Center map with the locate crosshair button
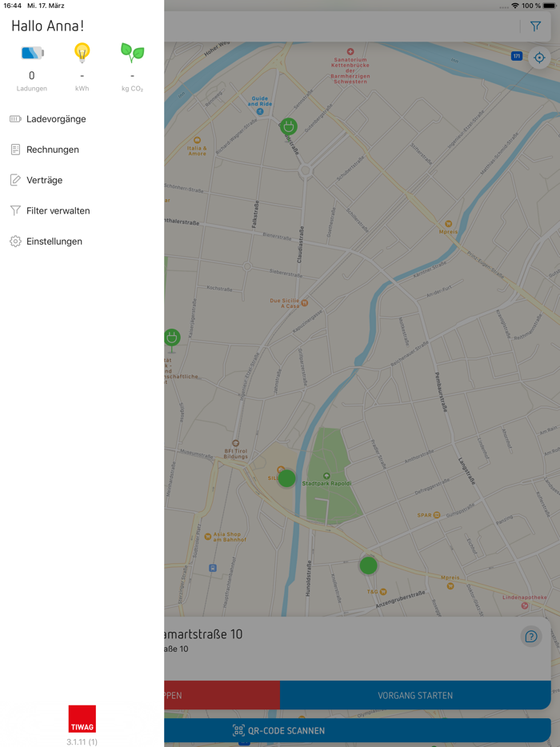 539,57
